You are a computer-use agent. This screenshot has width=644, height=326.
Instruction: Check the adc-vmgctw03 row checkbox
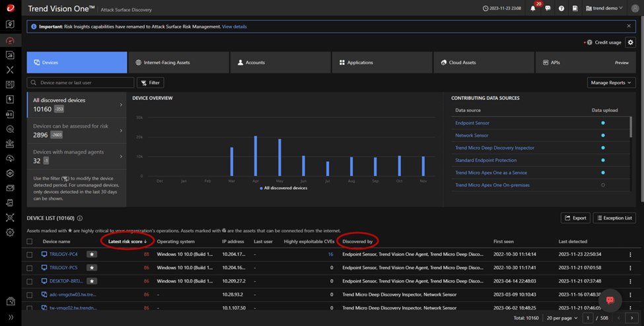tap(30, 295)
